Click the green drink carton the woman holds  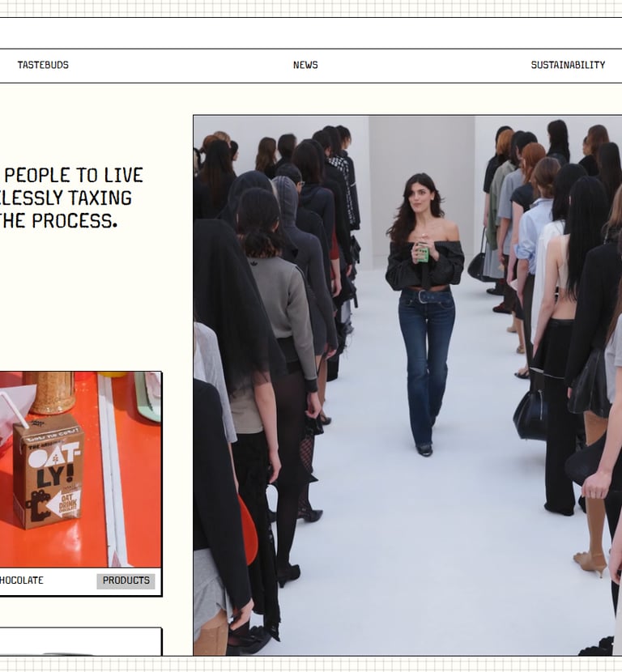coord(423,253)
